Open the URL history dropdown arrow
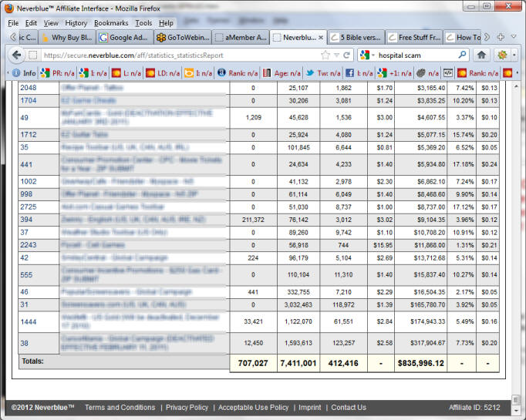Screen dimensions: 526x420 [x=336, y=55]
